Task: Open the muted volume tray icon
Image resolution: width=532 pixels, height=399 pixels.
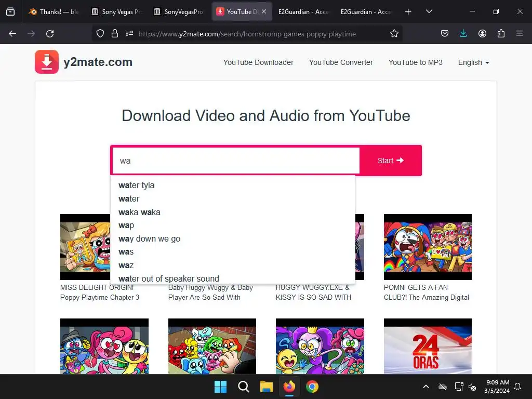Action: click(472, 387)
